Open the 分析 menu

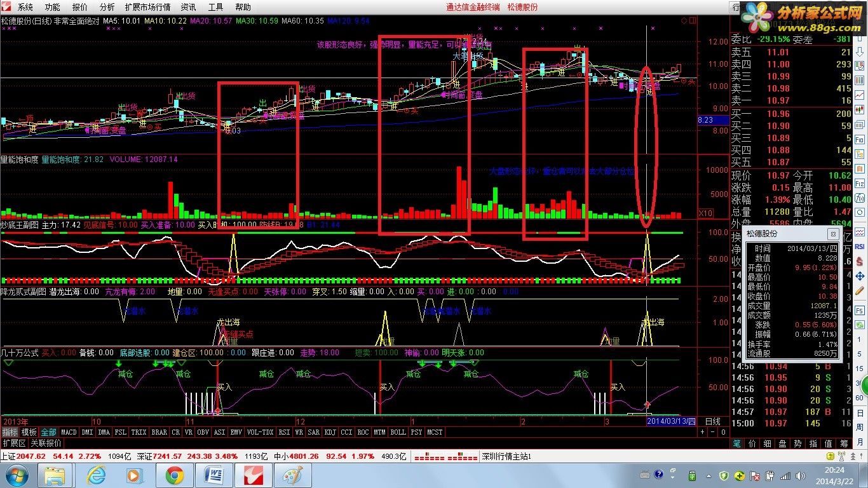point(107,7)
